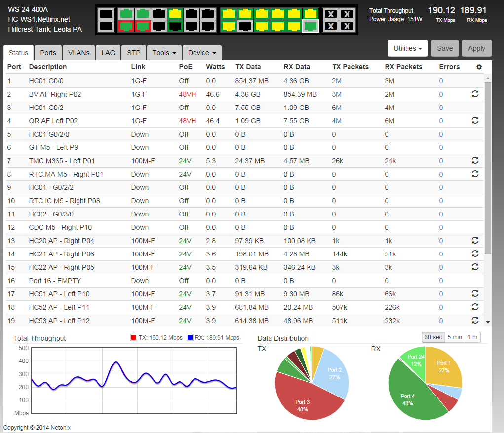Switch to the STP tab

tap(133, 53)
